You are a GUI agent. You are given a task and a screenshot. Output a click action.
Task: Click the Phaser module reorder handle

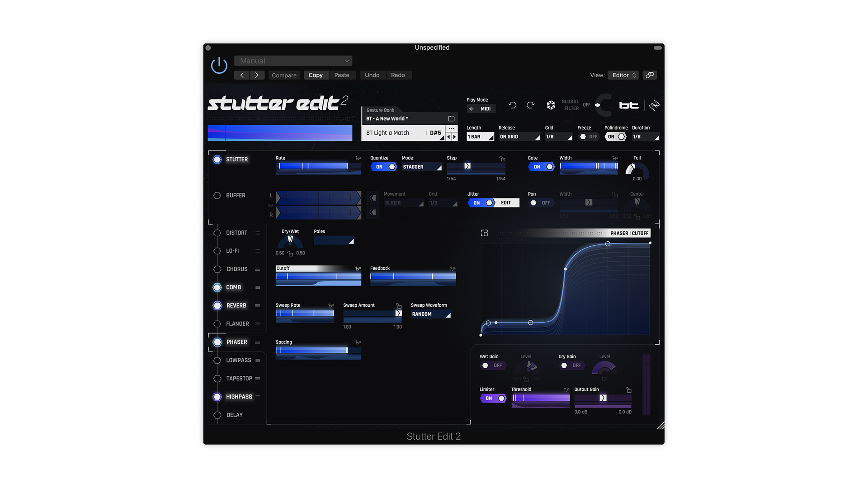pos(258,342)
